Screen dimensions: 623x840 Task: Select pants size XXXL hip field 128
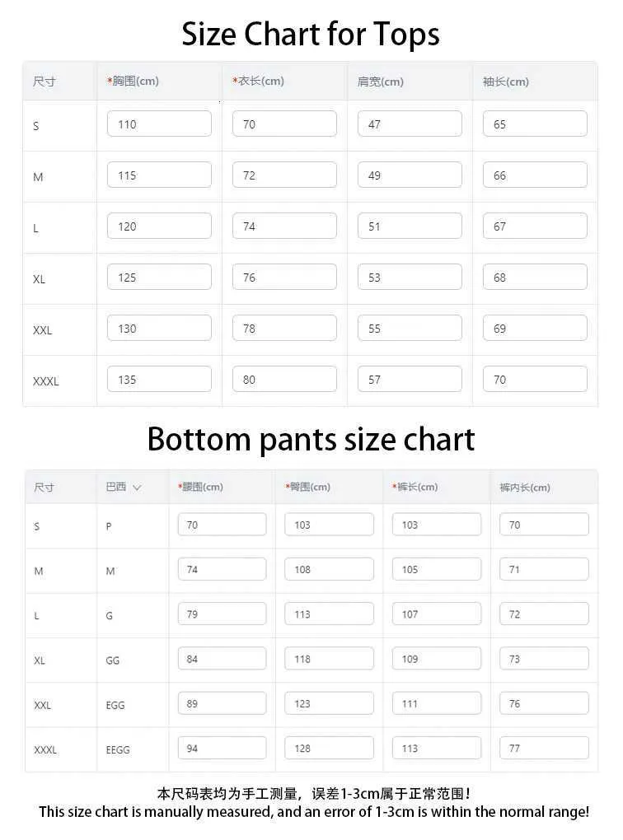pyautogui.click(x=329, y=749)
